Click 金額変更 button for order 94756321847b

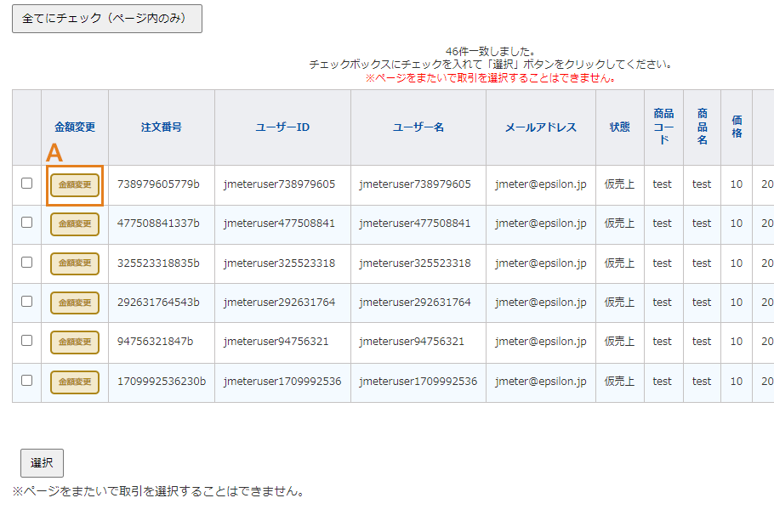75,342
